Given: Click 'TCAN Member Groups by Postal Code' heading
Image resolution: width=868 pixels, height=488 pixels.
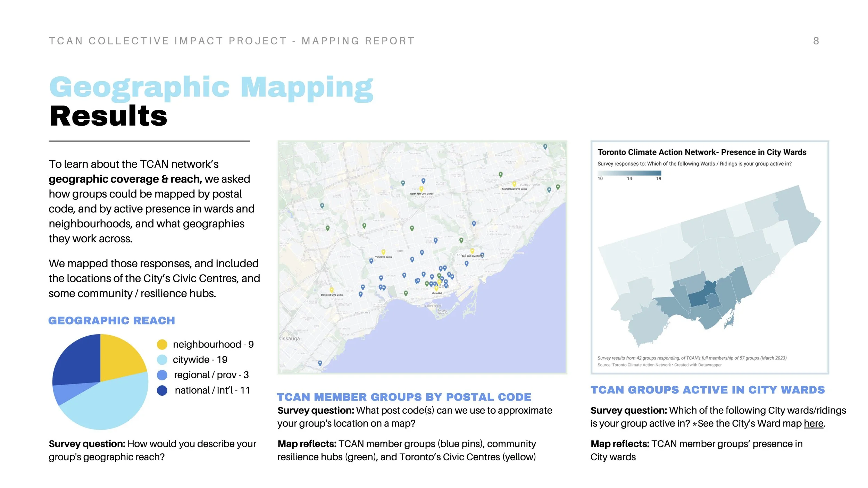Looking at the screenshot, I should tap(404, 397).
